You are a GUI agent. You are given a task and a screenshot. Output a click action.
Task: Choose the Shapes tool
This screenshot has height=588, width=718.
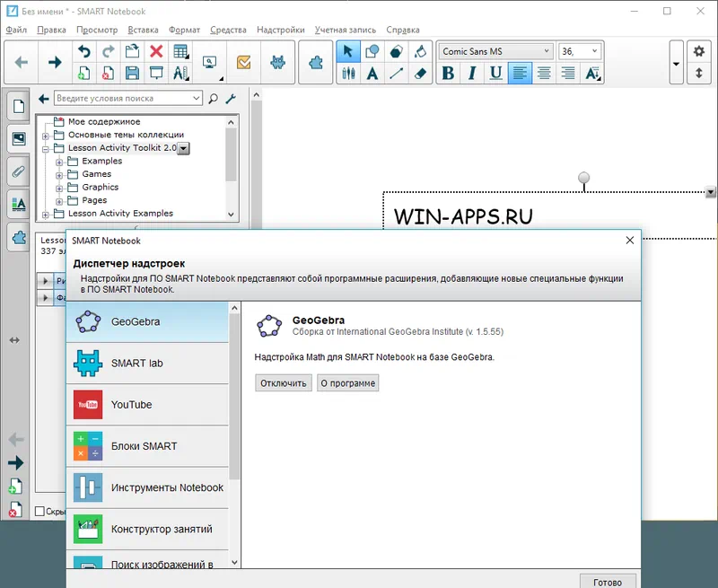[x=372, y=51]
